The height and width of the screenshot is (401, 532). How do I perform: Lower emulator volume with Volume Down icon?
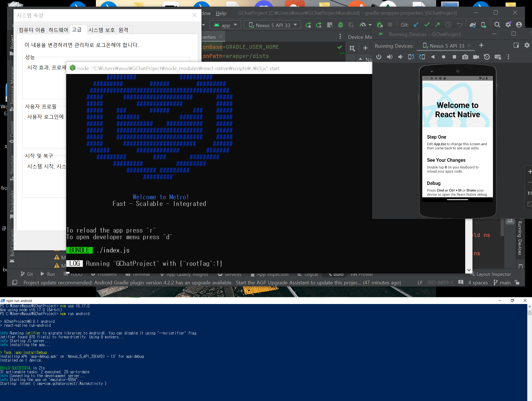pos(400,57)
